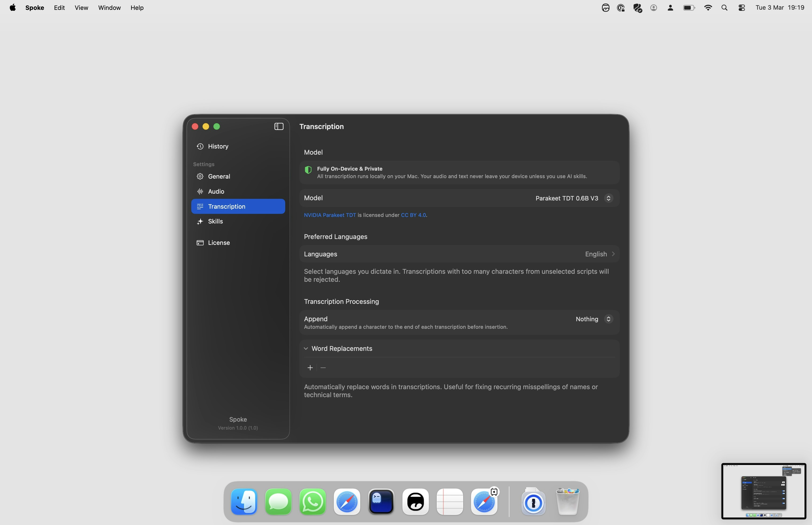Follow the NVIDIA Parakeet TDT link
The image size is (812, 525).
(x=329, y=215)
